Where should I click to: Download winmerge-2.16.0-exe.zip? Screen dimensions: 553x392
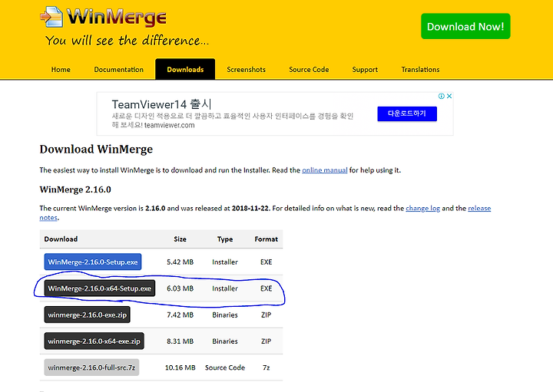[87, 315]
